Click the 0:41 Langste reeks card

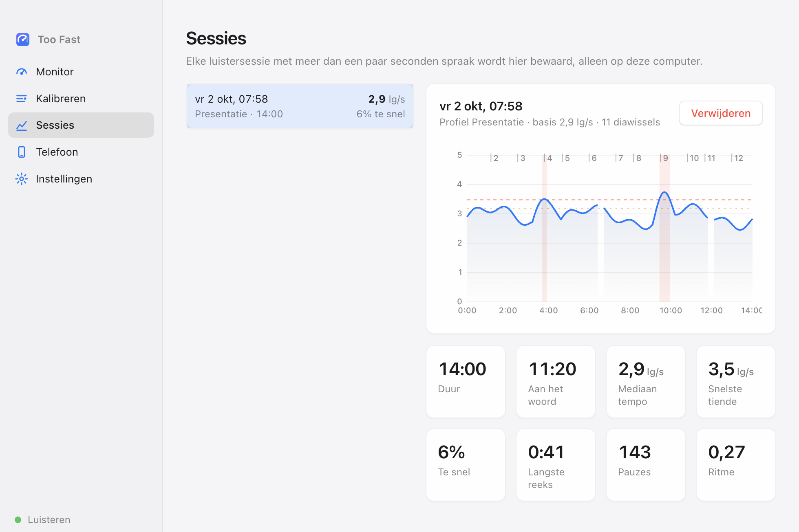click(x=556, y=465)
